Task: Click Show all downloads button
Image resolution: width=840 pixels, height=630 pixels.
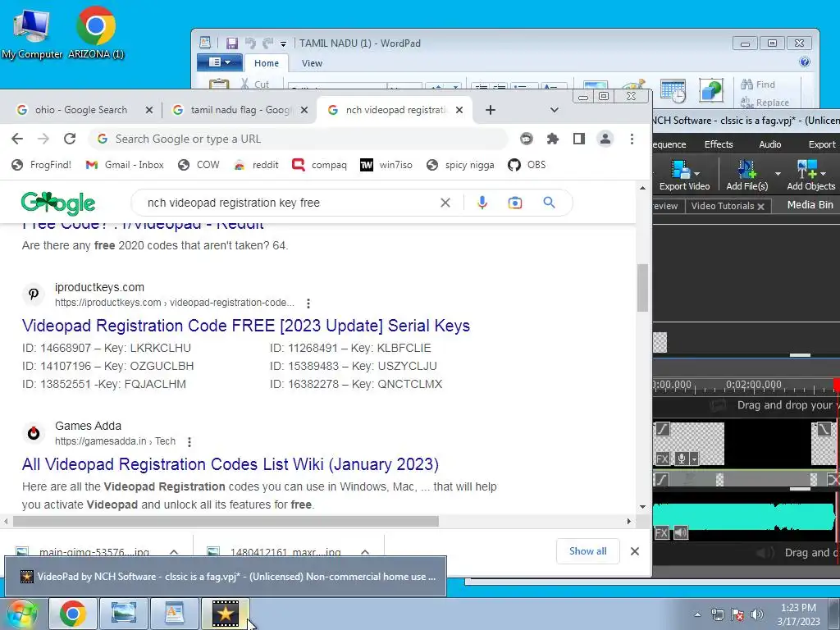Action: tap(587, 551)
